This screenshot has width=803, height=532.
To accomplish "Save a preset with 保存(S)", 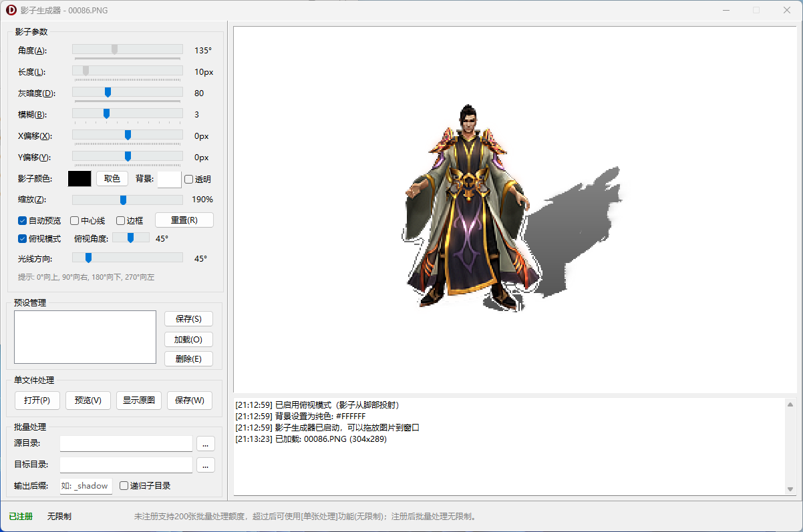I will point(188,318).
